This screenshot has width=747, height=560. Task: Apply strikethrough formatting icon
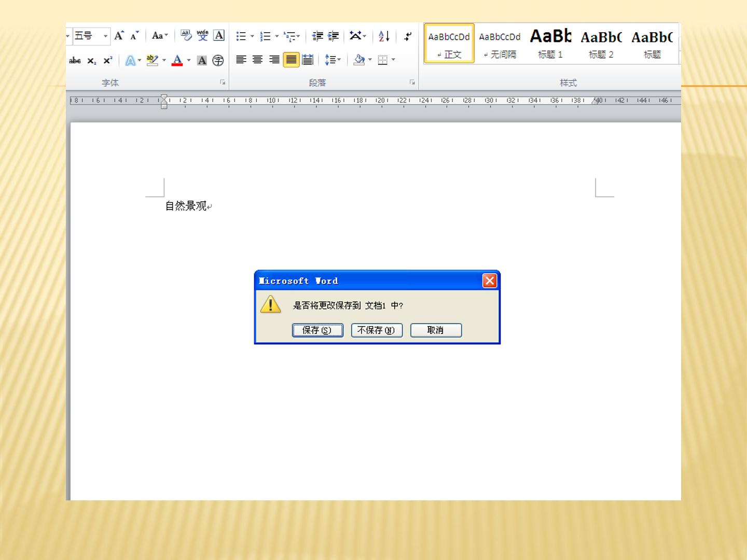click(75, 61)
